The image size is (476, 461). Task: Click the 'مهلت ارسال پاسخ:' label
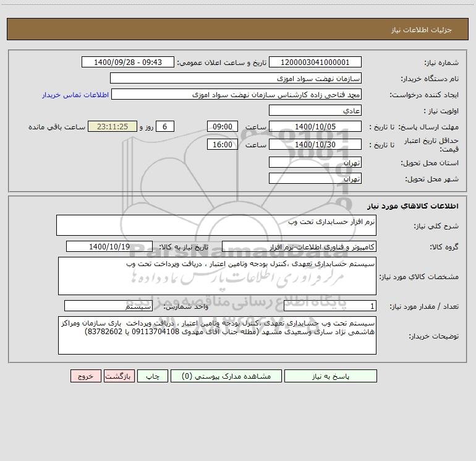coord(428,127)
